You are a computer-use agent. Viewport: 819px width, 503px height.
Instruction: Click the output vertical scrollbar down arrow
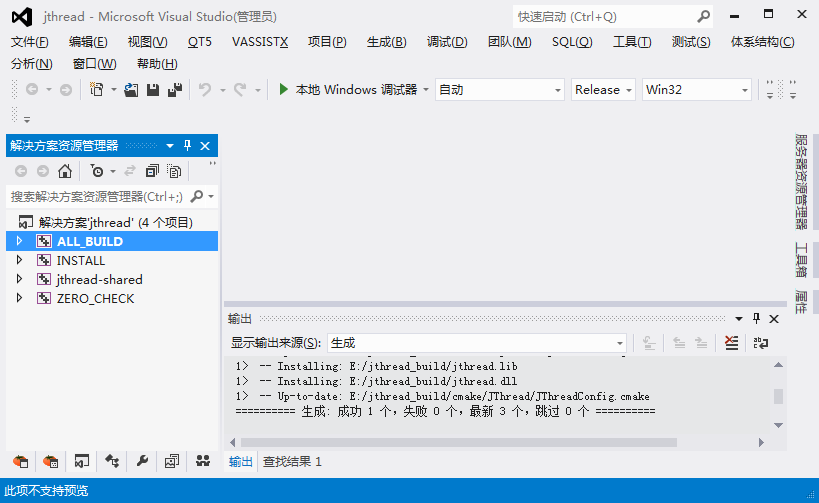point(778,425)
